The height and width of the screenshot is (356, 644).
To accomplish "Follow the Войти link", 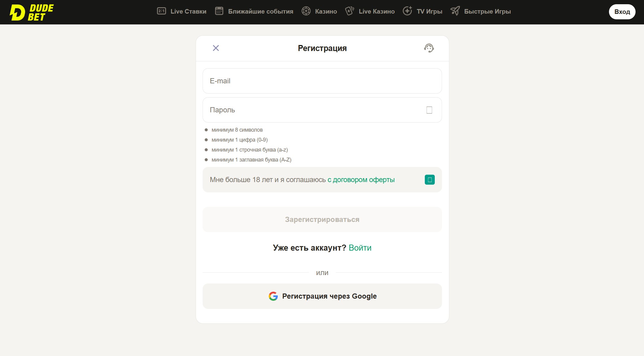I will click(360, 248).
